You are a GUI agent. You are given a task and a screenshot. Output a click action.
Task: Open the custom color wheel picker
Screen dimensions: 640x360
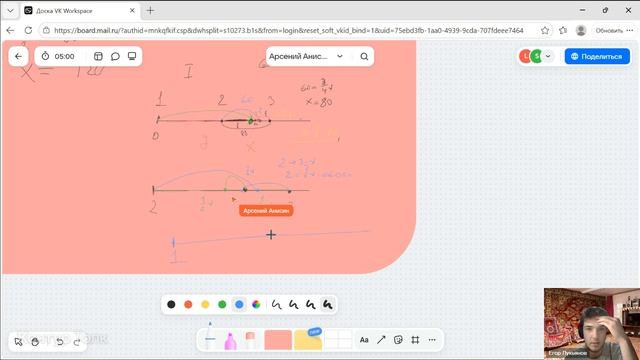tap(256, 304)
